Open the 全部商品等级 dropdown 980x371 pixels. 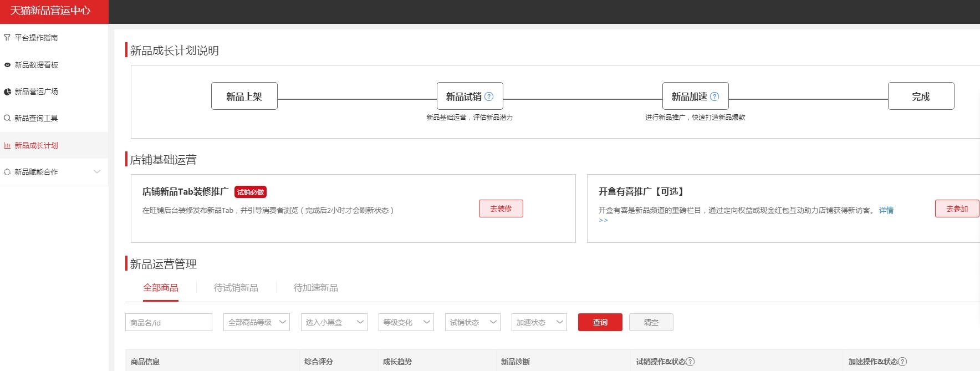pyautogui.click(x=256, y=322)
